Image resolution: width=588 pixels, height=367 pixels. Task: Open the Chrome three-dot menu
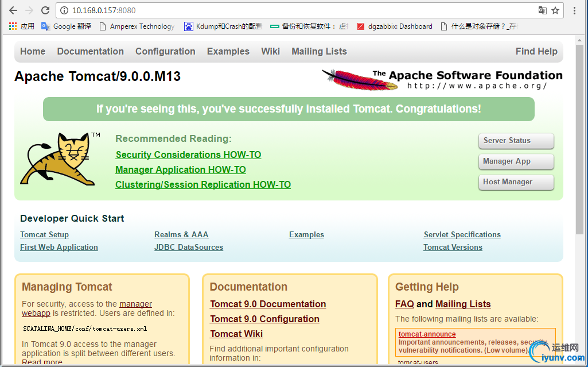(574, 10)
